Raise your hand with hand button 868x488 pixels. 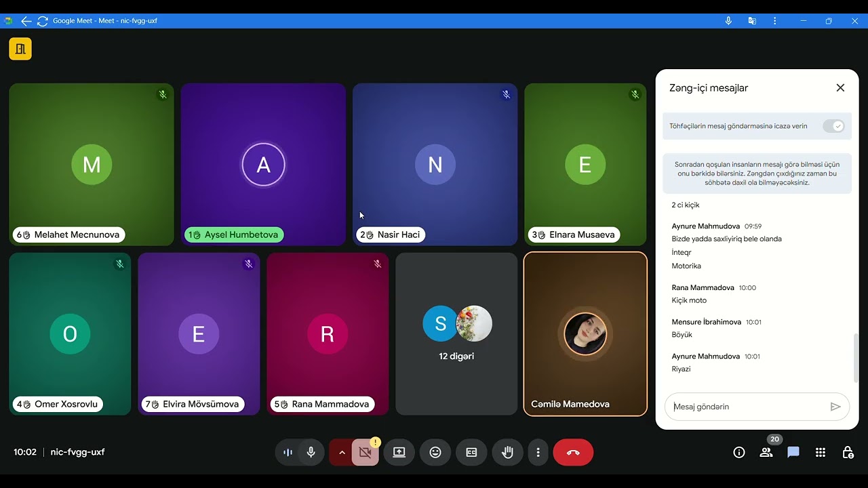coord(507,452)
